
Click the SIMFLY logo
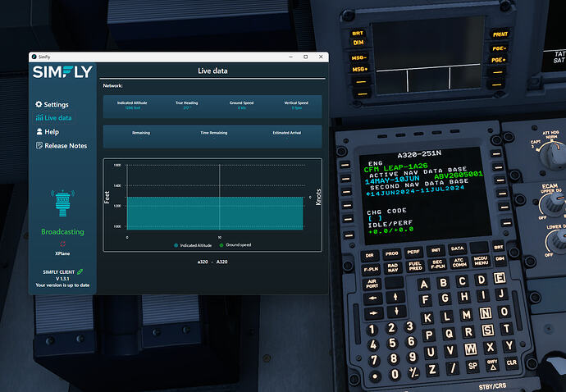coord(62,72)
